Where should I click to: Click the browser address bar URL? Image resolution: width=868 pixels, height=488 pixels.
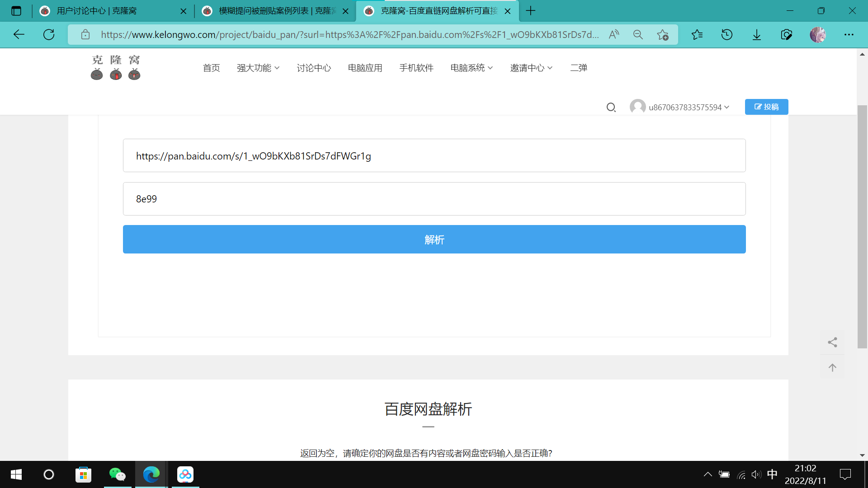pos(350,34)
